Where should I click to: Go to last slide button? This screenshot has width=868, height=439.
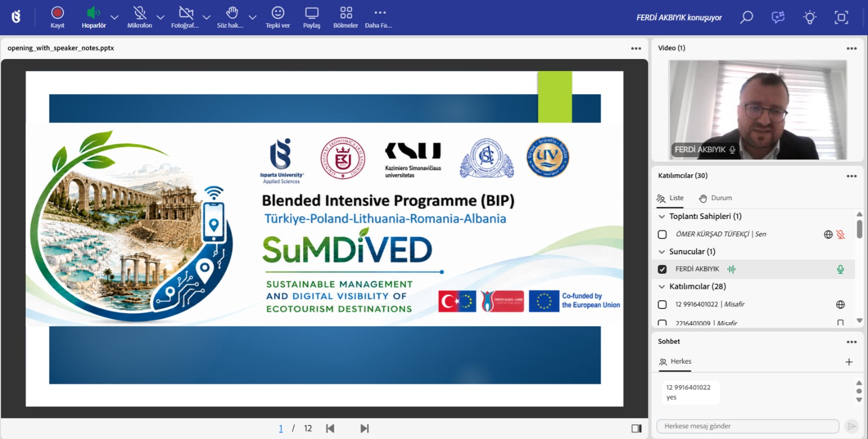(365, 428)
